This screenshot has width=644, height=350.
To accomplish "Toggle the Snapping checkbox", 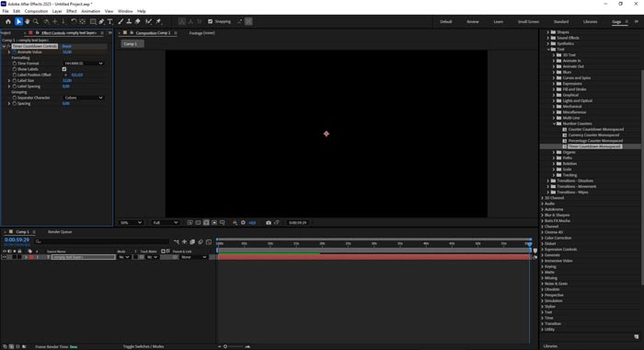I will (211, 21).
